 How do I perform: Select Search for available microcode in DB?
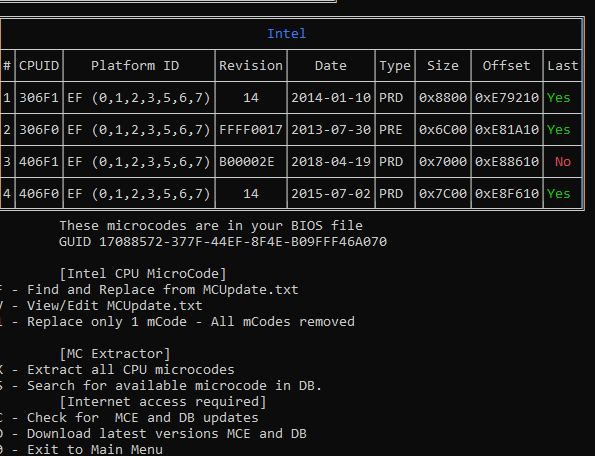point(161,385)
